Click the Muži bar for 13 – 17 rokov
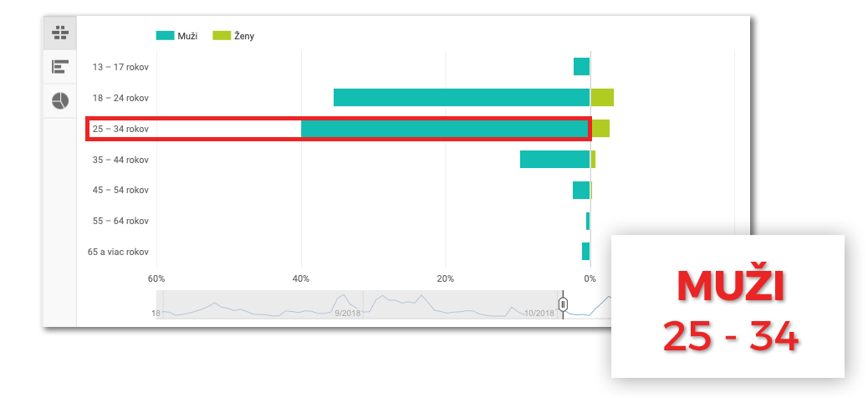This screenshot has height=398, width=868. (581, 67)
